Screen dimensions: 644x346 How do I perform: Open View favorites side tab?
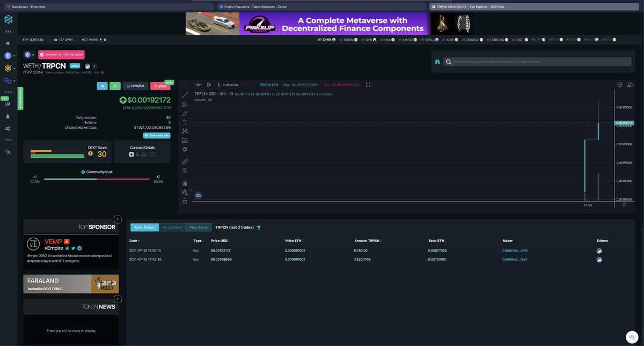pos(20,99)
